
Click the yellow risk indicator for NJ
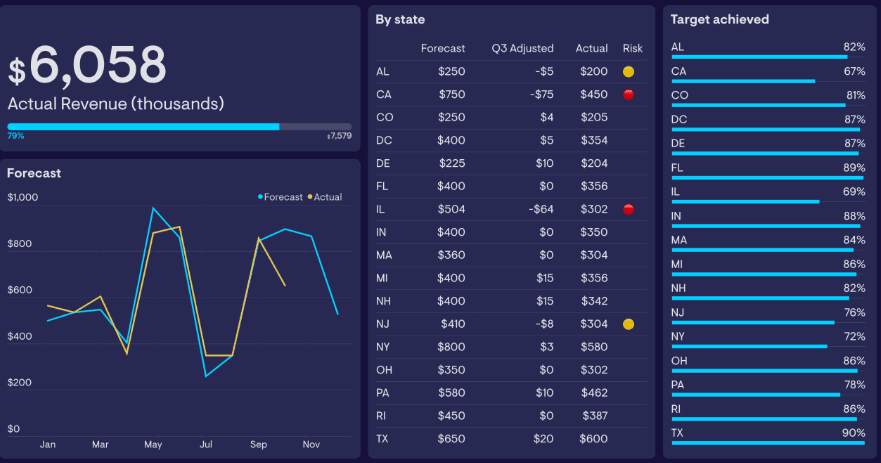628,324
